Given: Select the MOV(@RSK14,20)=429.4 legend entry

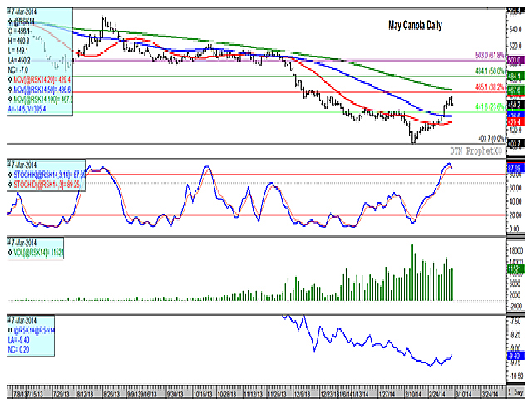Looking at the screenshot, I should click(42, 80).
